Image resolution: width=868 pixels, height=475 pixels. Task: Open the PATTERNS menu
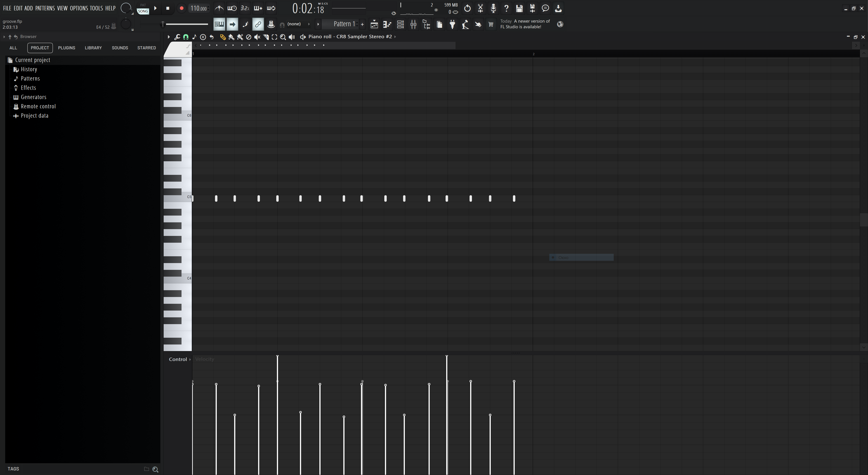(x=45, y=8)
